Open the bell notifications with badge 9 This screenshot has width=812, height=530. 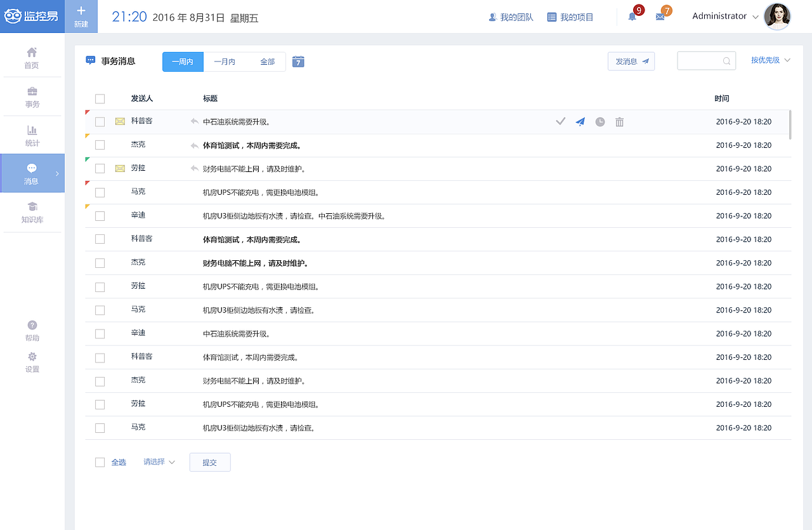tap(632, 17)
